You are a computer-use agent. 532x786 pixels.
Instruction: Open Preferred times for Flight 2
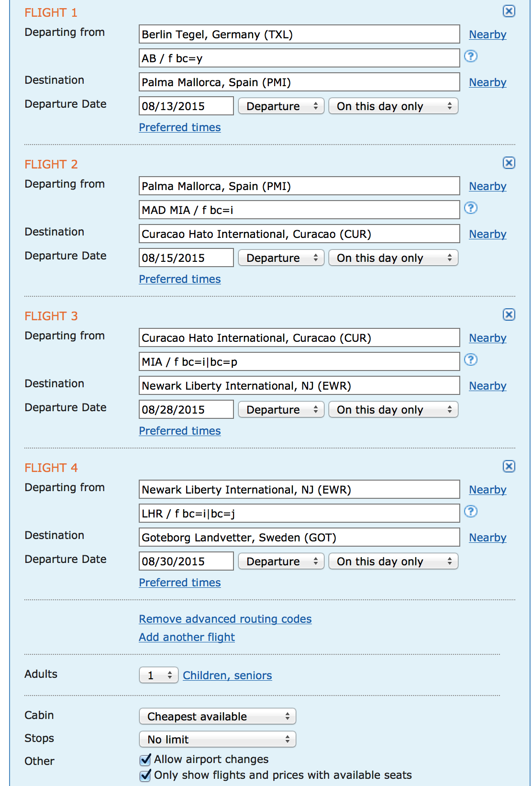click(x=180, y=279)
